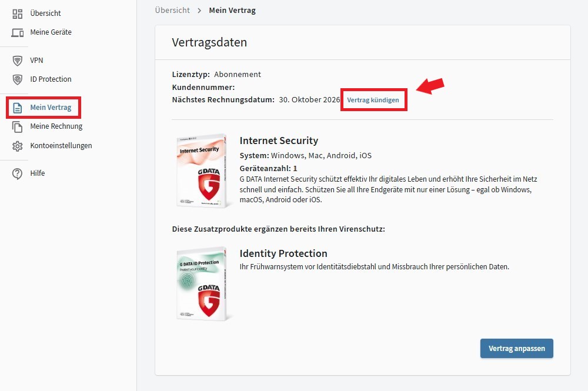
Task: Open Kontoeinstellungen from the sidebar
Action: (x=61, y=145)
